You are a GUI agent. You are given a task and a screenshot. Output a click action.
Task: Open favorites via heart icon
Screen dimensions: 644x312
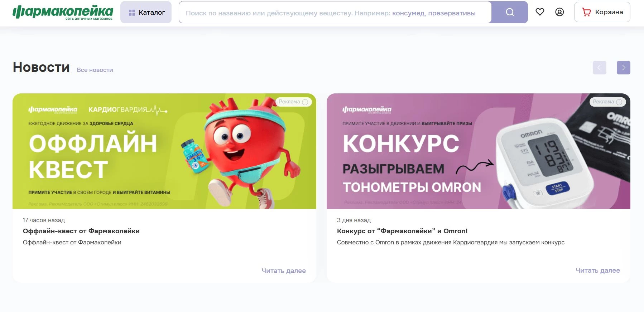(x=540, y=12)
